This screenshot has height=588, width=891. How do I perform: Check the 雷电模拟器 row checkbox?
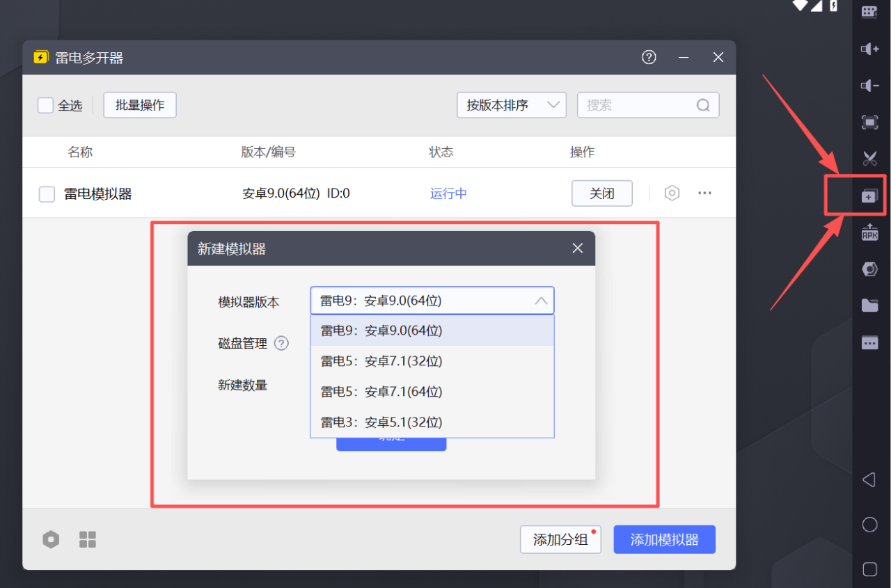(x=46, y=193)
